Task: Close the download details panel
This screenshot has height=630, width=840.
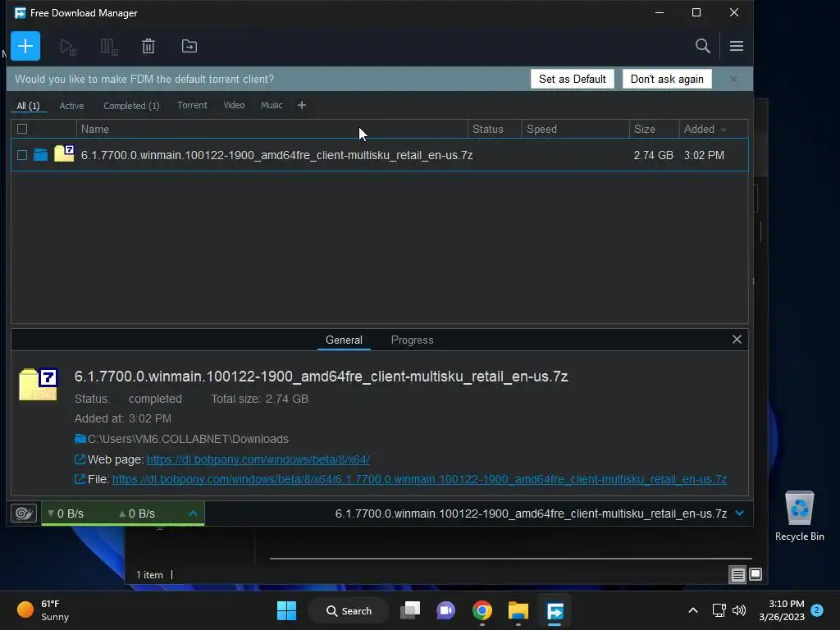Action: click(737, 339)
